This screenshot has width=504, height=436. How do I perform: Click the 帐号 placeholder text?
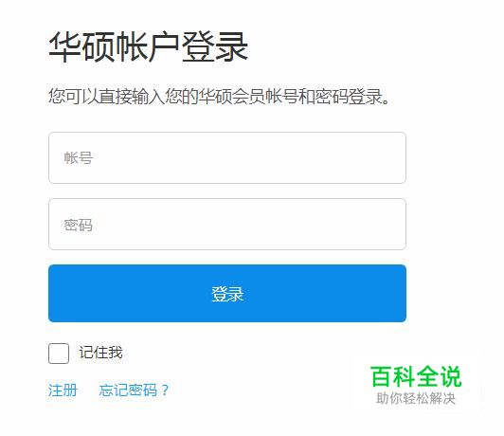pyautogui.click(x=79, y=158)
